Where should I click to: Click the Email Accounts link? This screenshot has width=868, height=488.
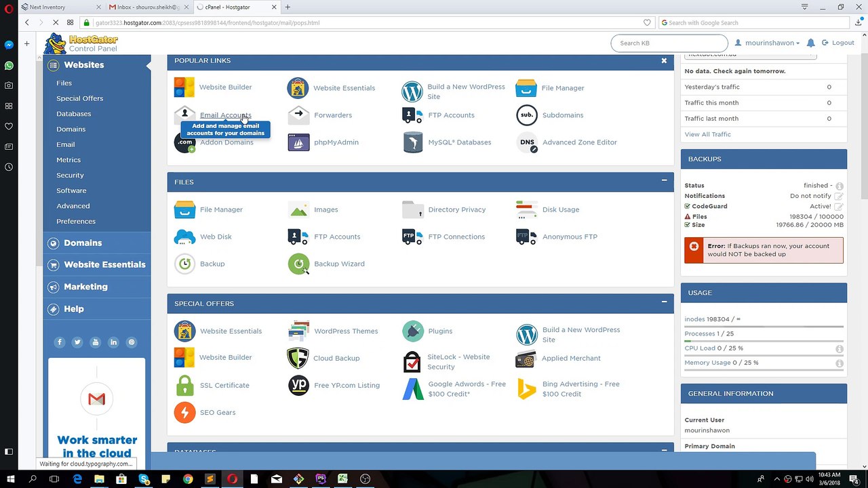pos(225,115)
